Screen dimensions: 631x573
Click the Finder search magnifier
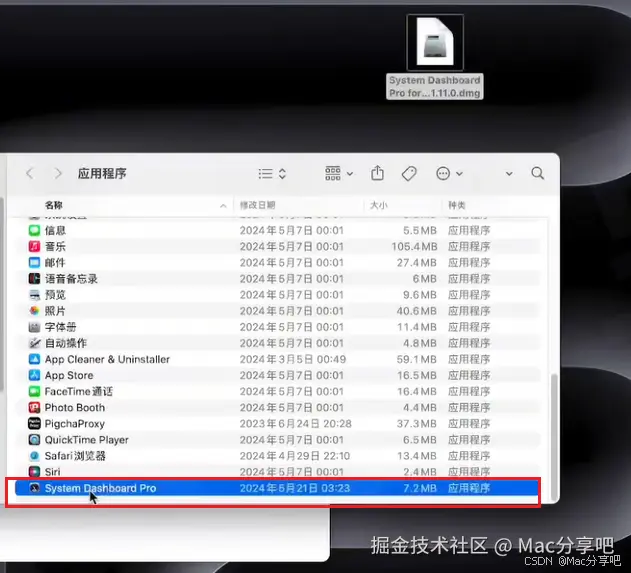point(538,173)
